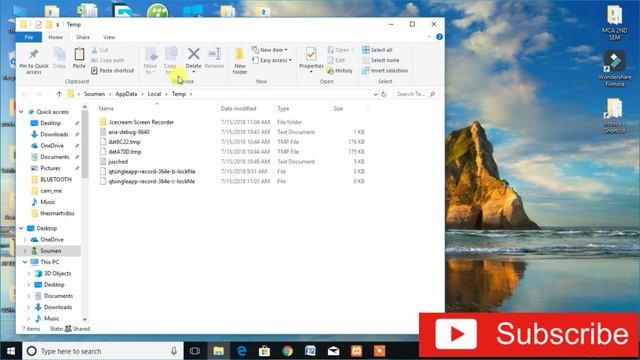Image resolution: width=640 pixels, height=360 pixels.
Task: Open Wondershare Filmora desktop shortcut
Action: click(x=614, y=69)
